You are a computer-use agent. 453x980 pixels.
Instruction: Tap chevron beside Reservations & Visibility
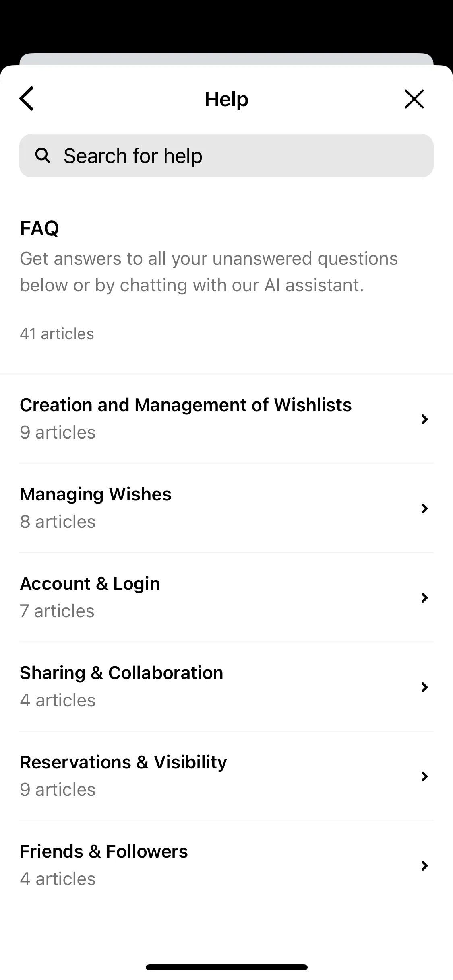(424, 776)
